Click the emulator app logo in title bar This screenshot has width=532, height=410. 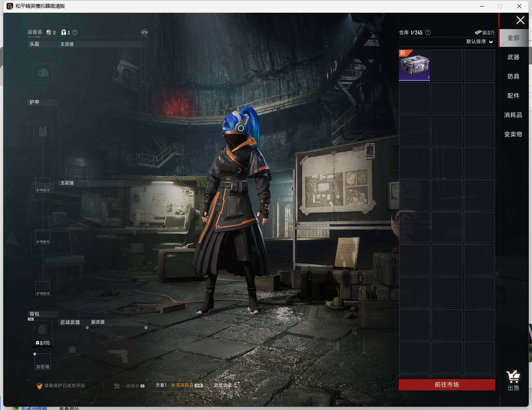pyautogui.click(x=10, y=6)
